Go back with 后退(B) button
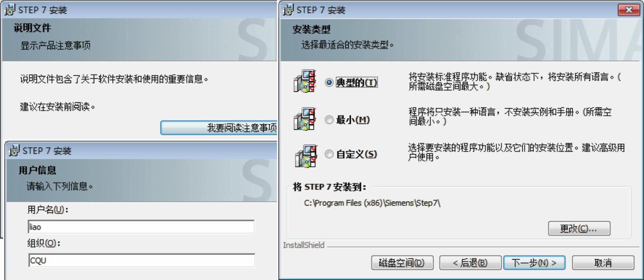 tap(470, 263)
